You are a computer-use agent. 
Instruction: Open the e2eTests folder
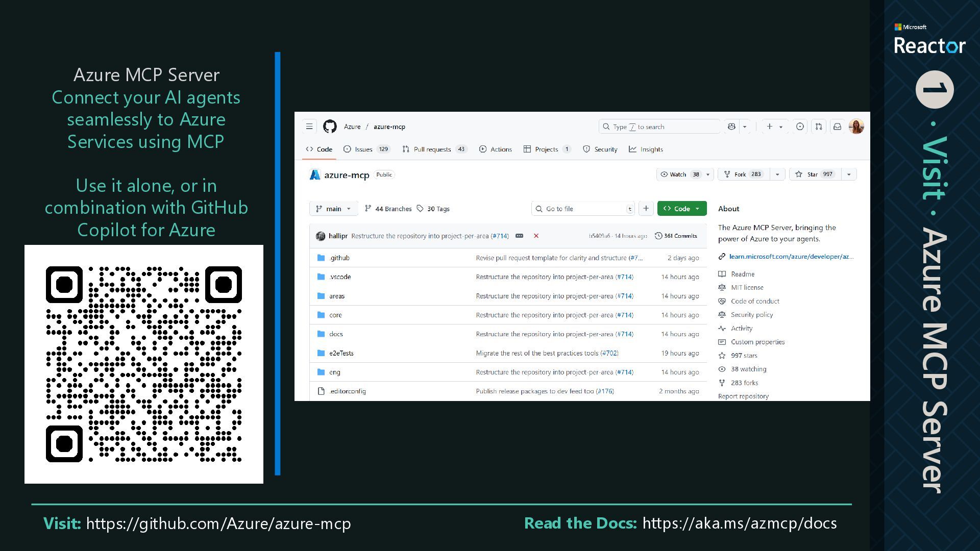point(341,353)
